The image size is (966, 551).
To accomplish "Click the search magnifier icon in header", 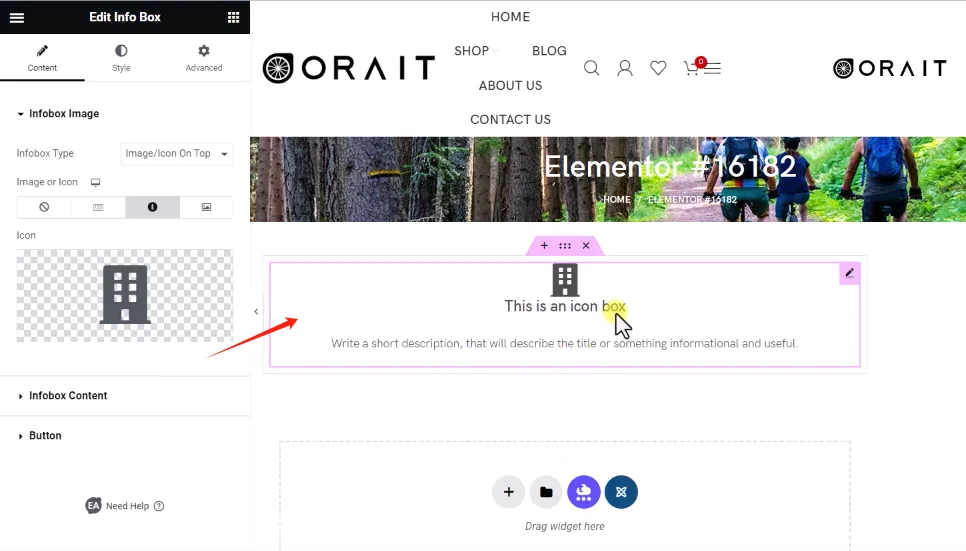I will click(592, 68).
